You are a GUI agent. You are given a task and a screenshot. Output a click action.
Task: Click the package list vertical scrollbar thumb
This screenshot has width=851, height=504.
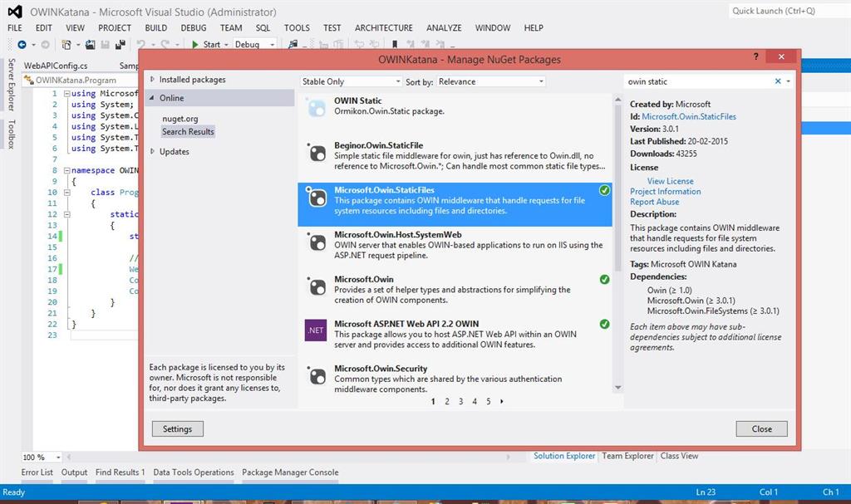(617, 188)
